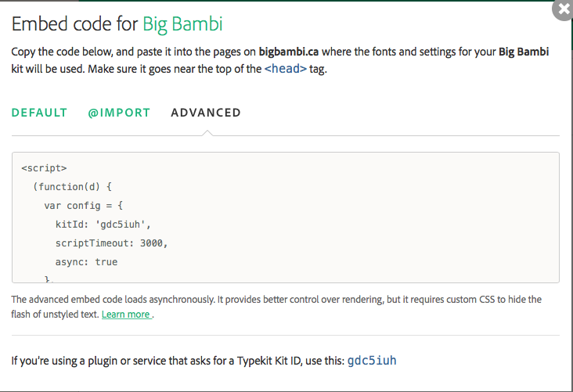Follow the Learn more link
The height and width of the screenshot is (392, 573).
click(x=125, y=315)
